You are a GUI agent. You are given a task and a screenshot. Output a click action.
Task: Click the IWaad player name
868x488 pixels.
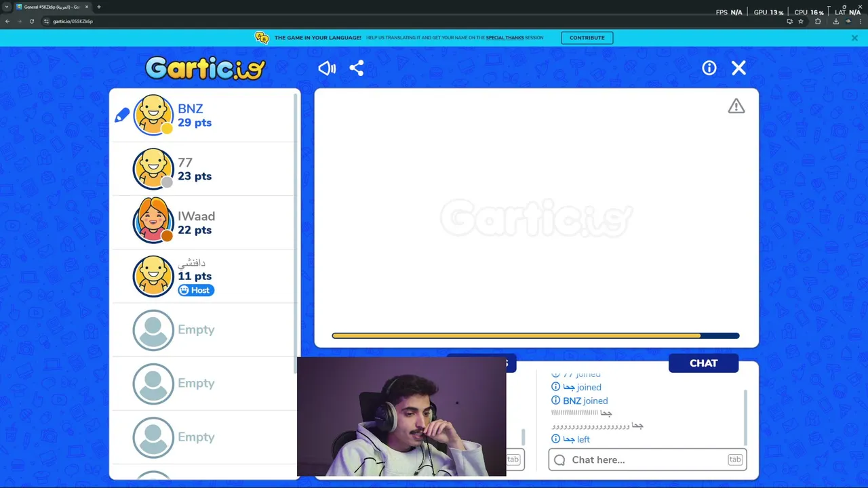(x=196, y=216)
